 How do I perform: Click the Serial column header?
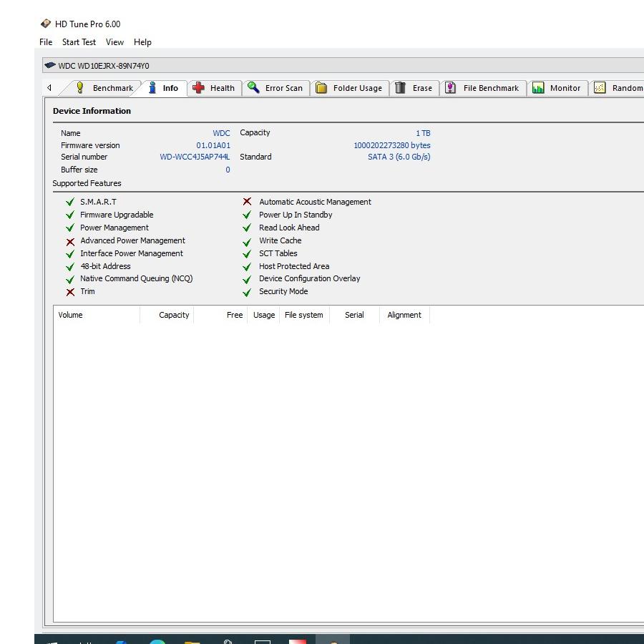click(x=354, y=315)
